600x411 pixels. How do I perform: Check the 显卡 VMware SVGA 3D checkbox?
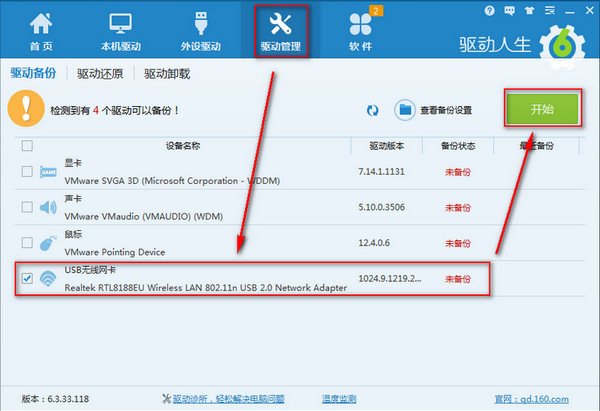coord(27,171)
